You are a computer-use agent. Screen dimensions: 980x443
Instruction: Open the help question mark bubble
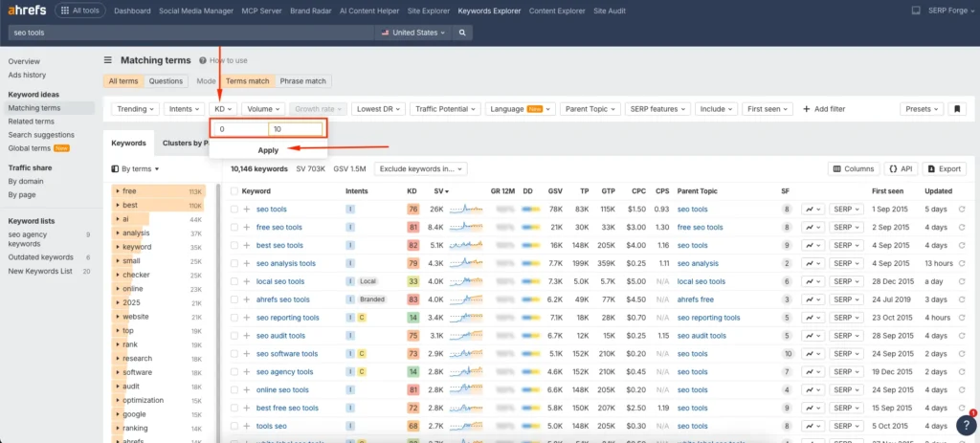(966, 425)
